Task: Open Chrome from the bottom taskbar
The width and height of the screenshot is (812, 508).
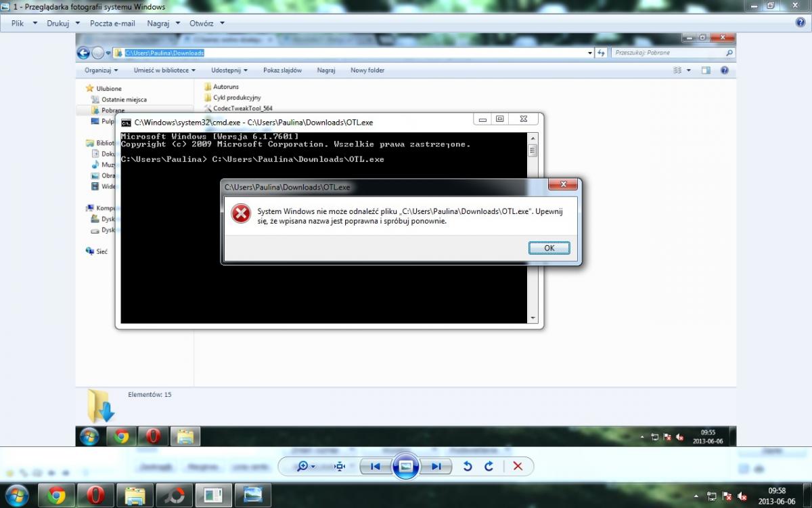Action: point(57,496)
